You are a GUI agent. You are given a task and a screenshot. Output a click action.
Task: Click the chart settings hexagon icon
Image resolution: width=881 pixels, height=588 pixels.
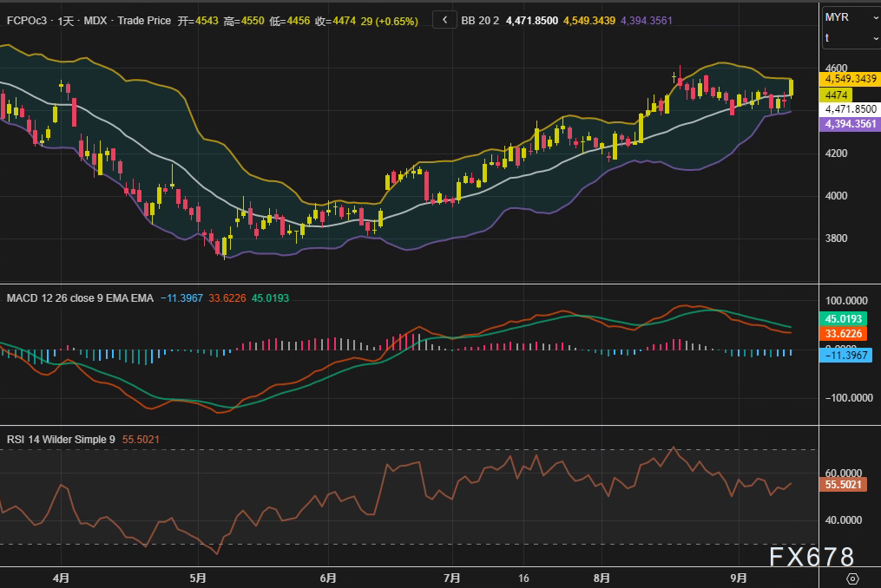coord(852,578)
